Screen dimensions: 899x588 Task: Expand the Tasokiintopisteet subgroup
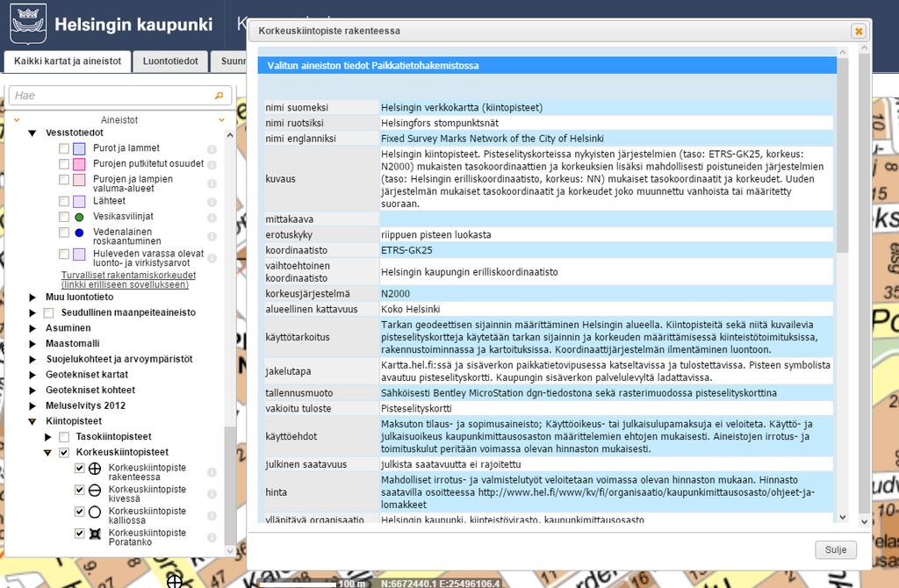(48, 437)
